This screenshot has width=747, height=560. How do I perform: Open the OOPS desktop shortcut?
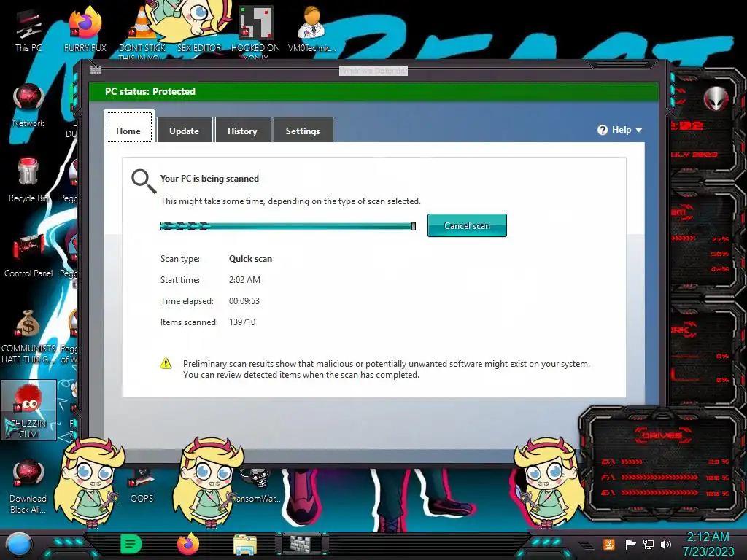[x=142, y=486]
